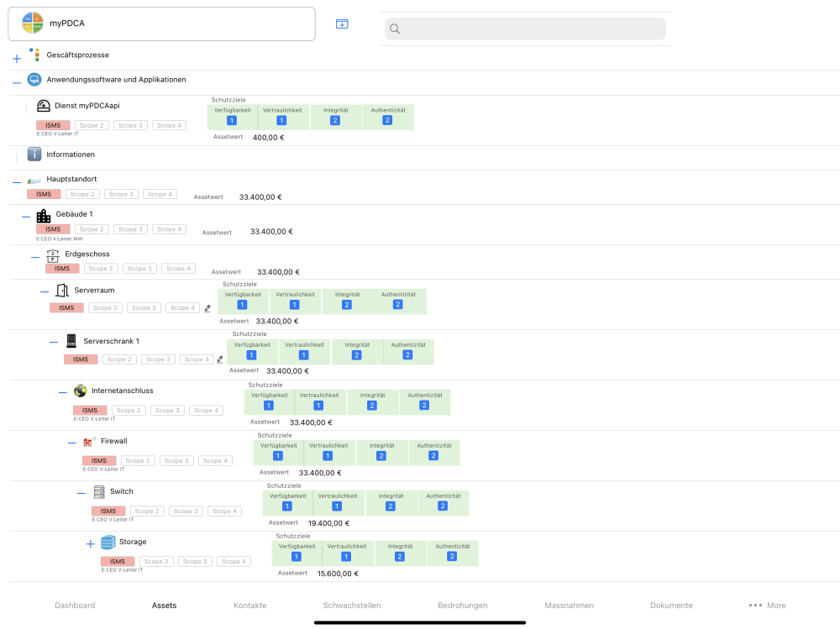Click the Anwendungssoftware monitor icon
This screenshot has width=840, height=629.
tap(34, 79)
